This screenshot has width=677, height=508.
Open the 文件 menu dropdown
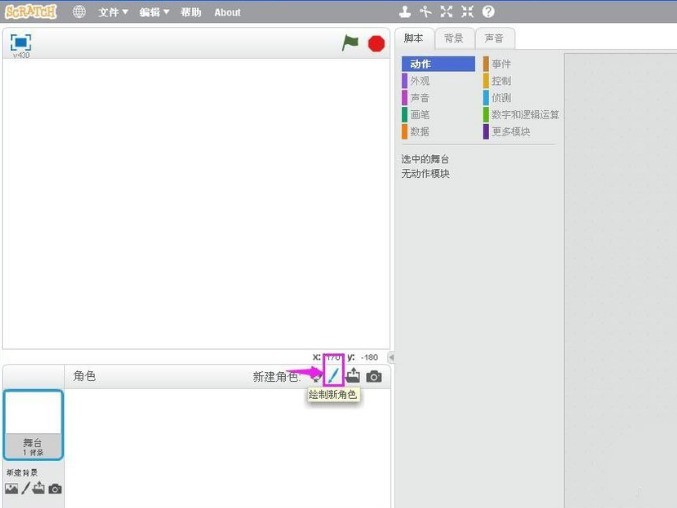pos(113,13)
